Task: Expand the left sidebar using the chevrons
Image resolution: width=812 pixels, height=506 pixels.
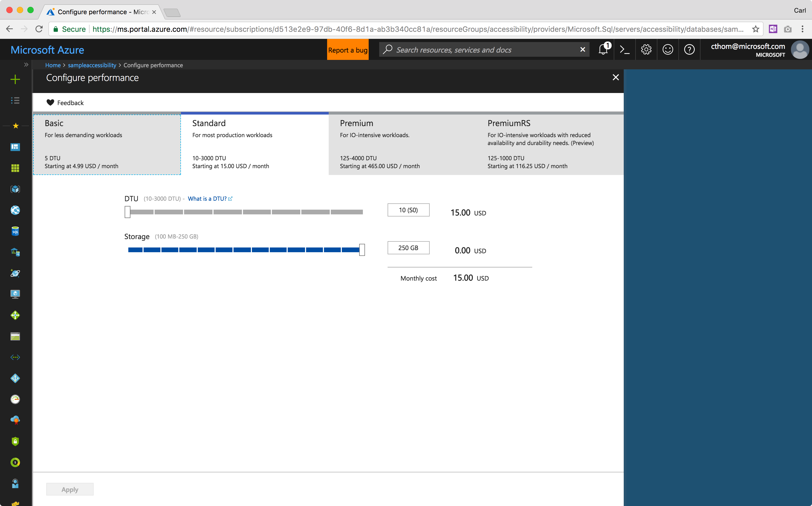Action: 26,65
